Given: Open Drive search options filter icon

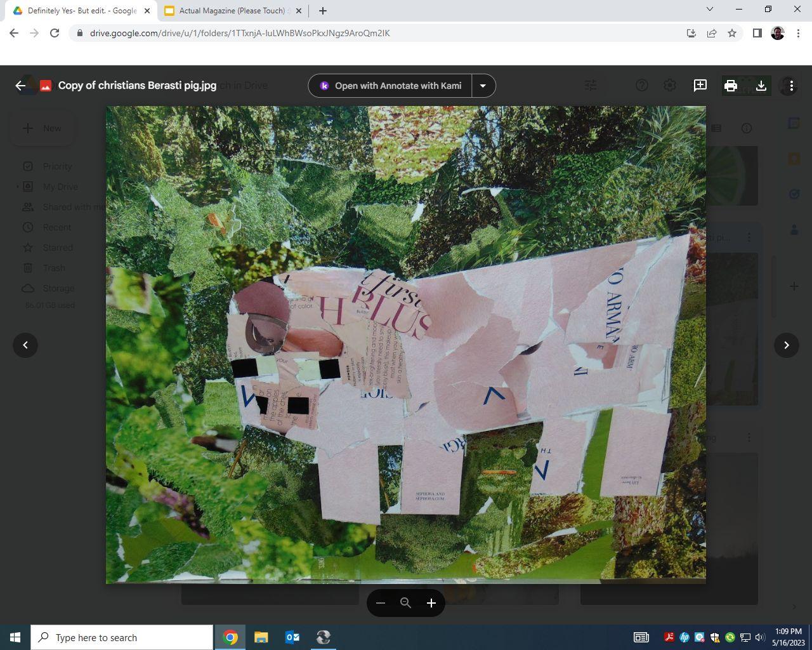Looking at the screenshot, I should [591, 86].
